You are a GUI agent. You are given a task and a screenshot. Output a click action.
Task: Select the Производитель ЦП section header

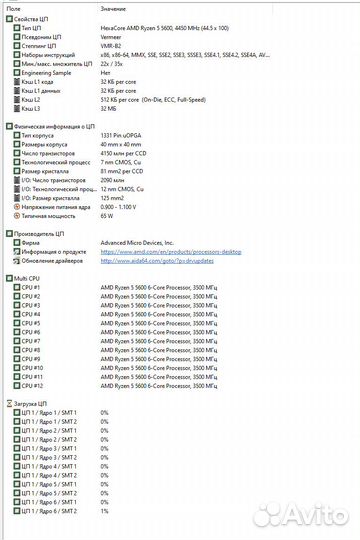(35, 234)
